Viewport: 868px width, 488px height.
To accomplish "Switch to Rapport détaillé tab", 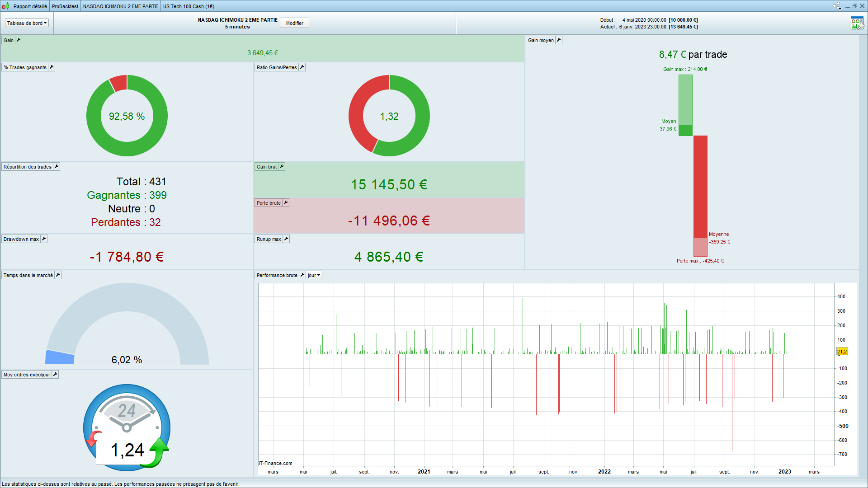I will coord(30,6).
